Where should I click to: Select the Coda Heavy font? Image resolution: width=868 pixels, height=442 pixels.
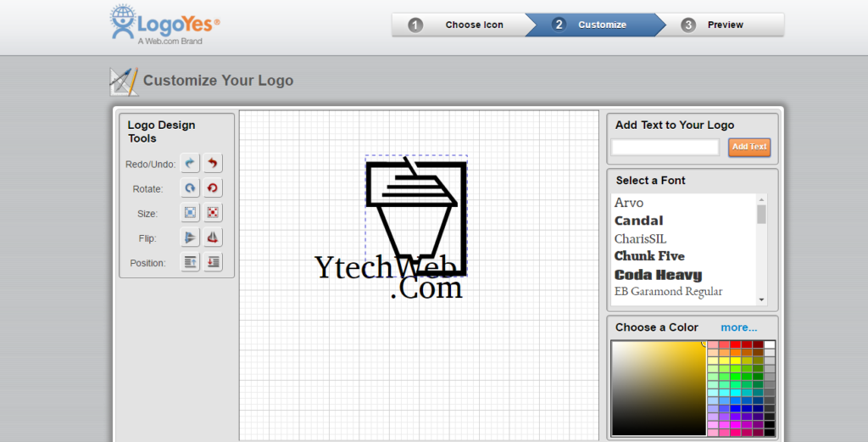pos(658,275)
